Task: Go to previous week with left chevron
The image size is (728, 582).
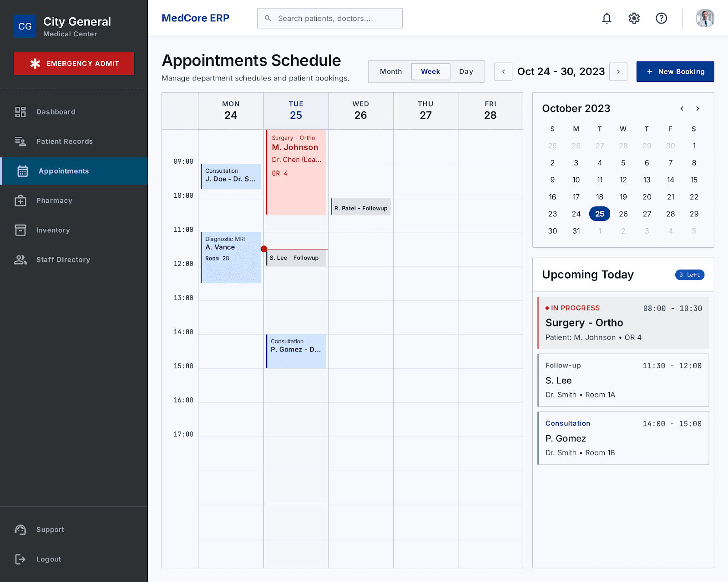Action: click(x=503, y=72)
